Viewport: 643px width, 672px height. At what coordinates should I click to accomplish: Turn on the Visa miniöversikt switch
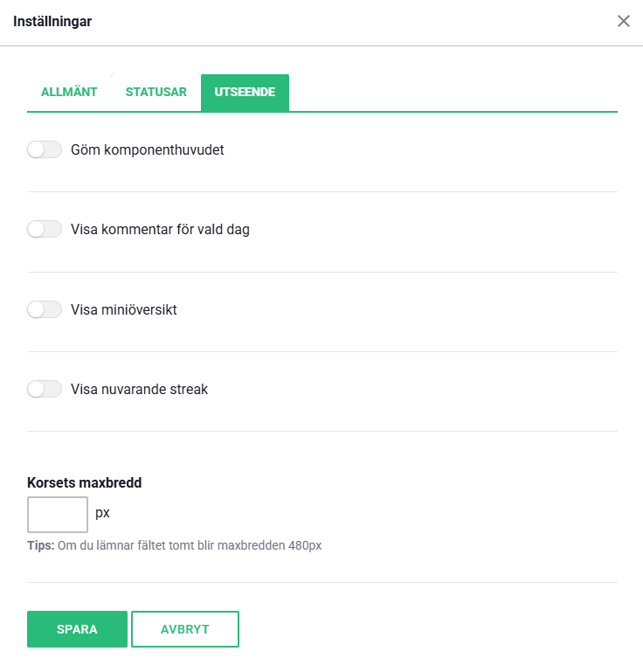coord(45,309)
